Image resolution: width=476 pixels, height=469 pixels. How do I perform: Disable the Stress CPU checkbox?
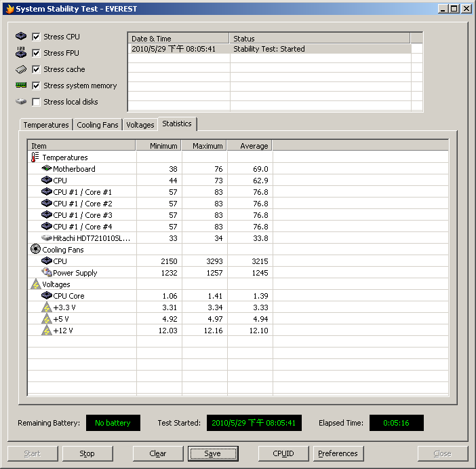pyautogui.click(x=36, y=37)
